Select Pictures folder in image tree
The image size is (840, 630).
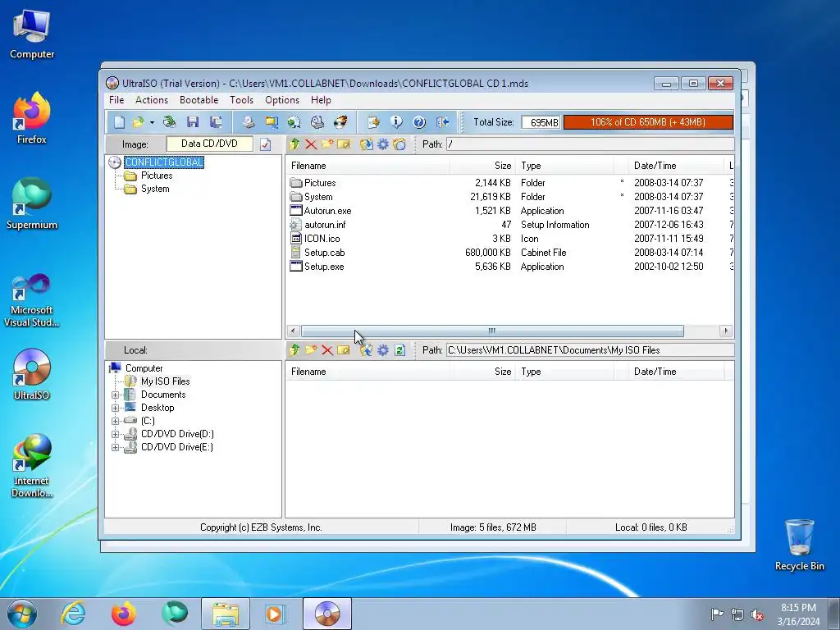point(157,176)
